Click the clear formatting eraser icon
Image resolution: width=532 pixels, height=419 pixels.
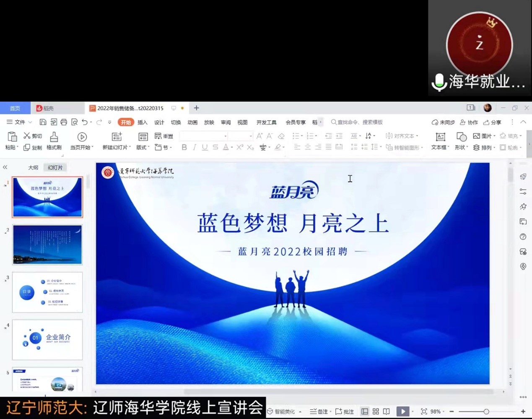[x=281, y=136]
